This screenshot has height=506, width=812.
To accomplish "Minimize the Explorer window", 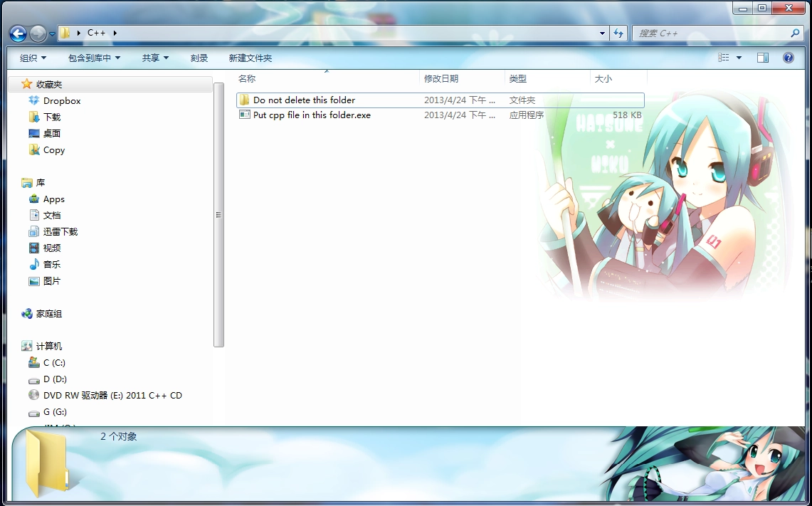I will (744, 9).
